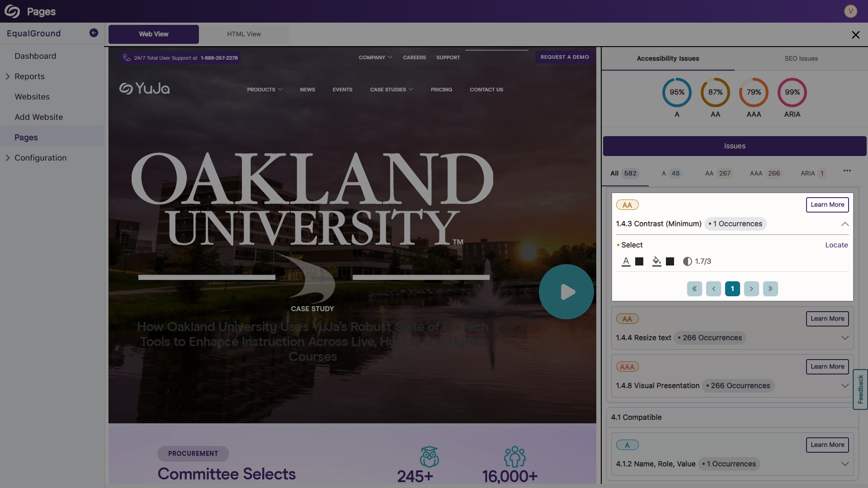Collapse the 1.4.3 Contrast issue details

[x=845, y=224]
